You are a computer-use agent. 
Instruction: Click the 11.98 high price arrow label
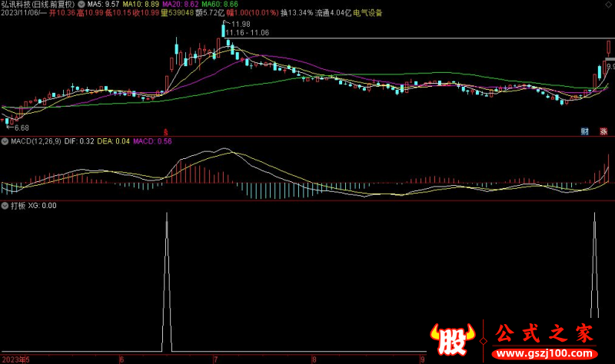[237, 24]
